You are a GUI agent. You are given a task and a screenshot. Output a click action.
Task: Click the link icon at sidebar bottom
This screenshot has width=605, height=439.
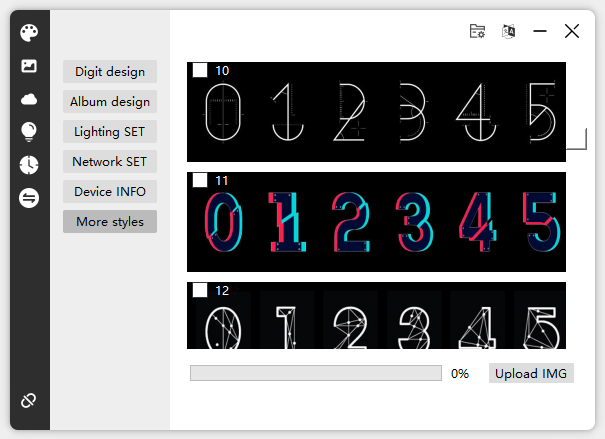[x=29, y=401]
